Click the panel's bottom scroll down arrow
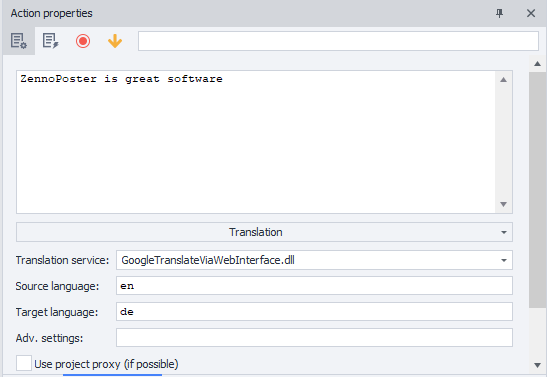Image resolution: width=547 pixels, height=377 pixels. (538, 365)
